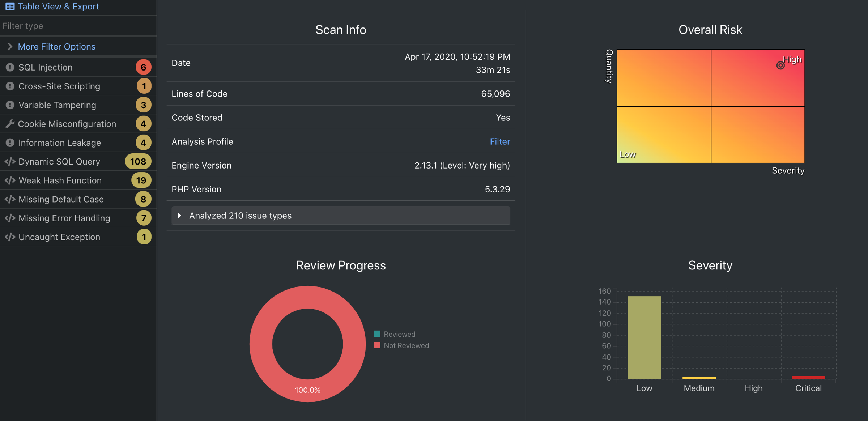Viewport: 868px width, 421px height.
Task: Click the chevron next to More Filter Options
Action: (10, 47)
